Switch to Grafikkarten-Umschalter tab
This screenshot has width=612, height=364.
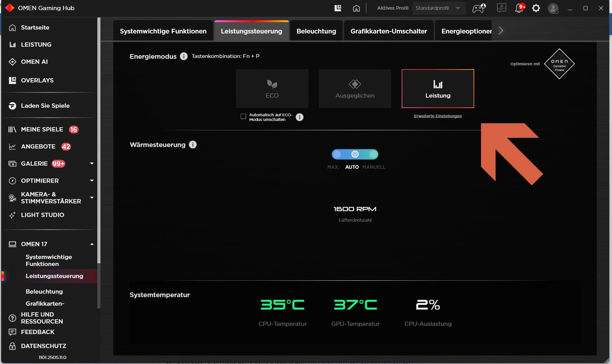coord(389,31)
